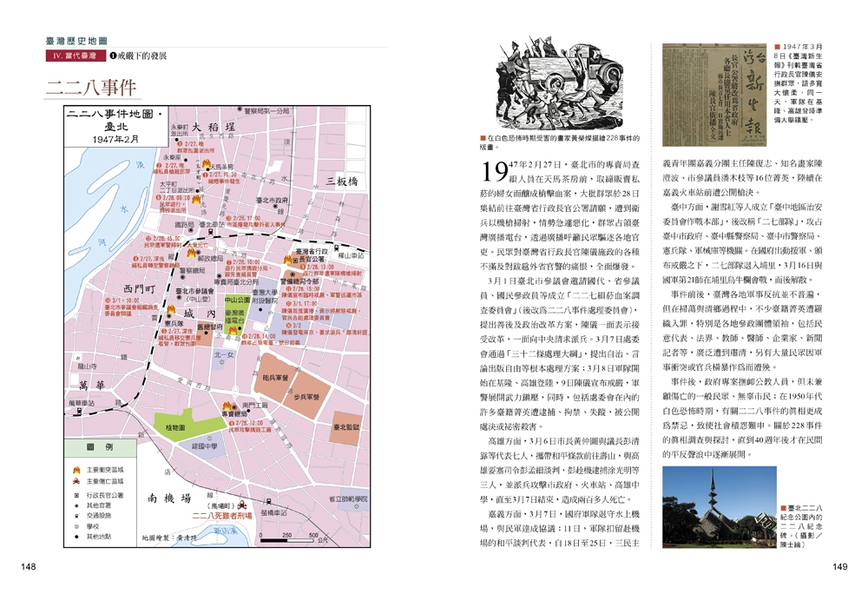Screen dimensions: 868x594
Task: Select the orange 臺北監獄 block
Action: pos(346,428)
